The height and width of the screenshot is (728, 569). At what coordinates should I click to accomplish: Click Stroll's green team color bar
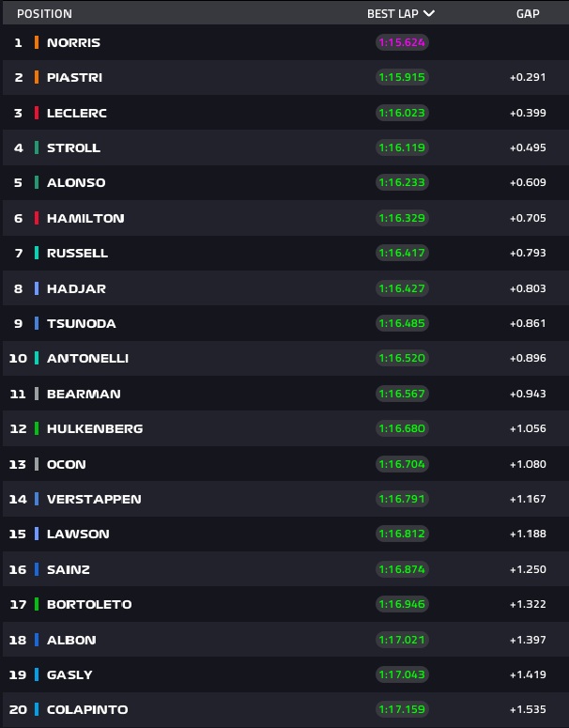(36, 147)
